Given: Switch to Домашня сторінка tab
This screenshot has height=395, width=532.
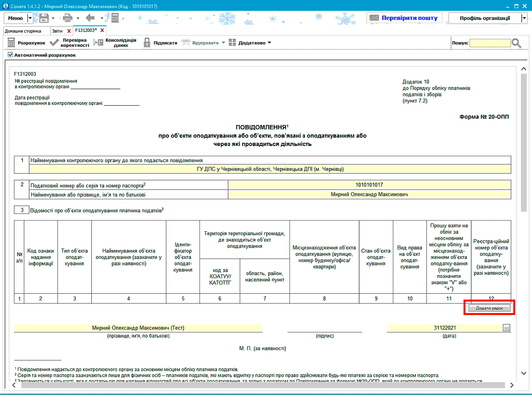Looking at the screenshot, I should pos(23,31).
